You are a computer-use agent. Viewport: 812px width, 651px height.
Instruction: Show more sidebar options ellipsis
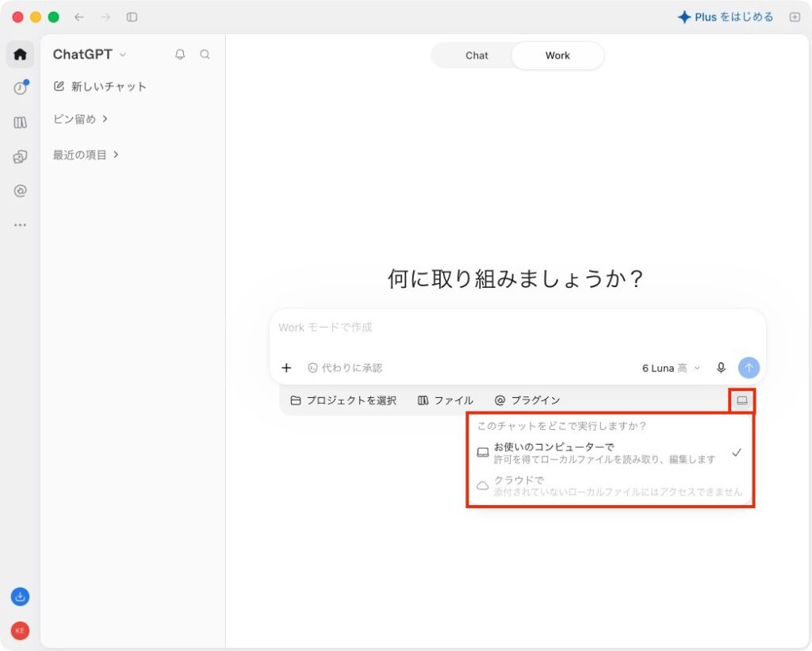20,224
